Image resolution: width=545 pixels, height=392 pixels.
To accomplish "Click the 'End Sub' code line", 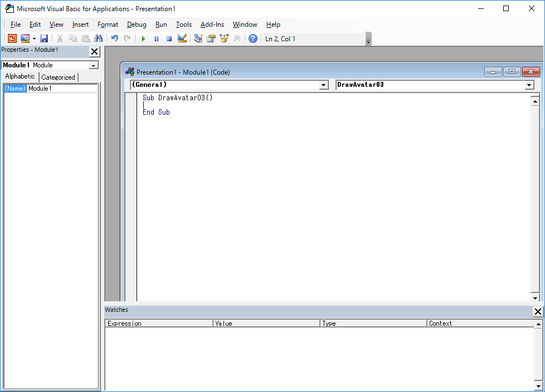I will 156,112.
